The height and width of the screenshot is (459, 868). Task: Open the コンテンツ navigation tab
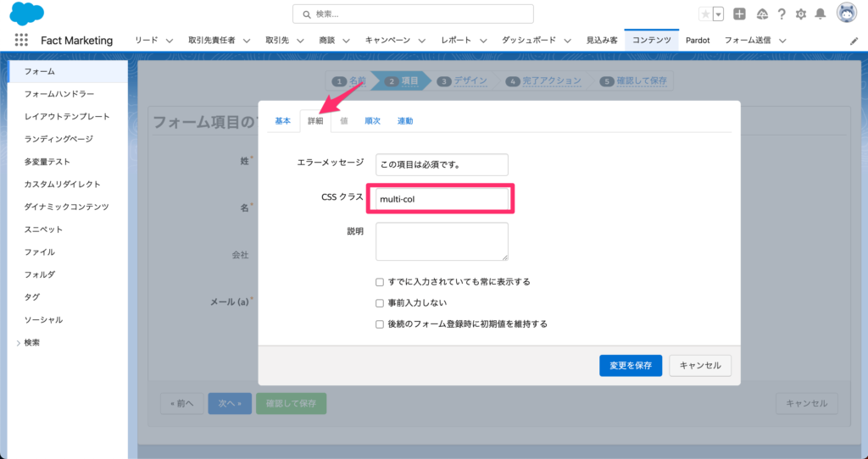pos(652,41)
